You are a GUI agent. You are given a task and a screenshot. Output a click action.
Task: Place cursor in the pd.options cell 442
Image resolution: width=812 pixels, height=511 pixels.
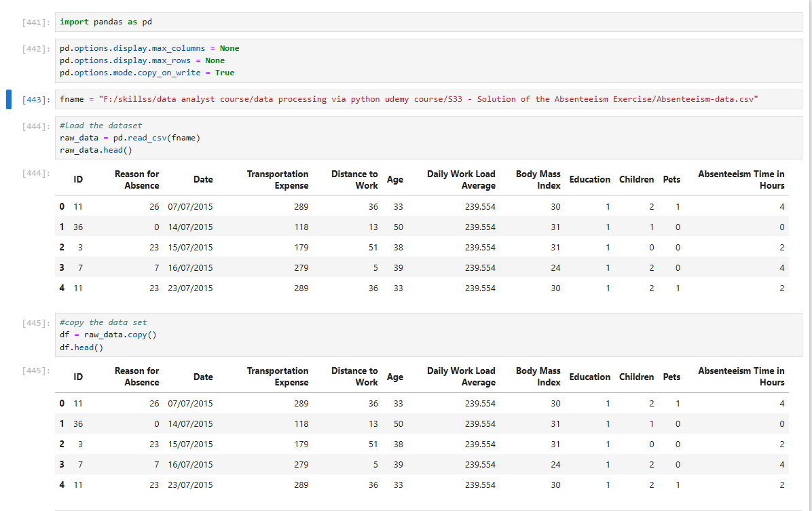(428, 60)
